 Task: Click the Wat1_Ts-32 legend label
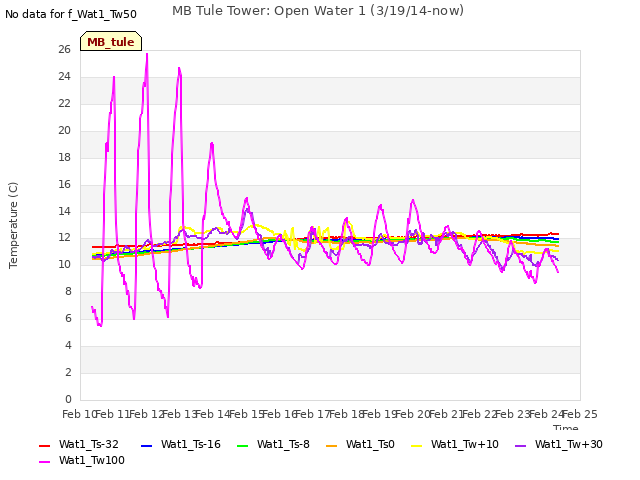tap(89, 444)
